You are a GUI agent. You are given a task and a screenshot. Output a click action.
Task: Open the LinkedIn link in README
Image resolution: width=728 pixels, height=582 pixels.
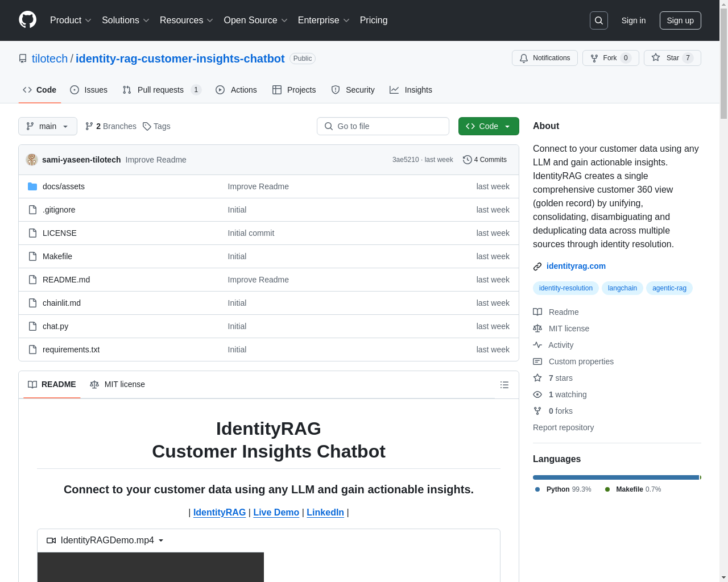coord(325,513)
